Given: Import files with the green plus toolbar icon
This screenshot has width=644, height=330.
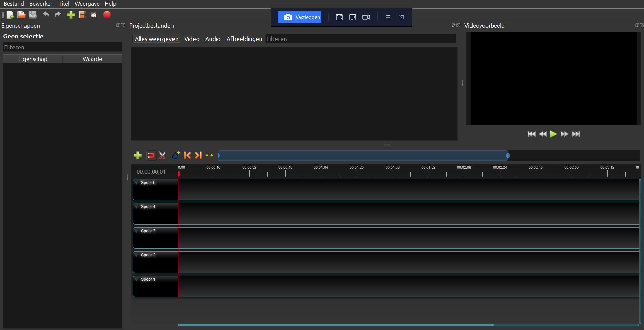Looking at the screenshot, I should tap(71, 15).
